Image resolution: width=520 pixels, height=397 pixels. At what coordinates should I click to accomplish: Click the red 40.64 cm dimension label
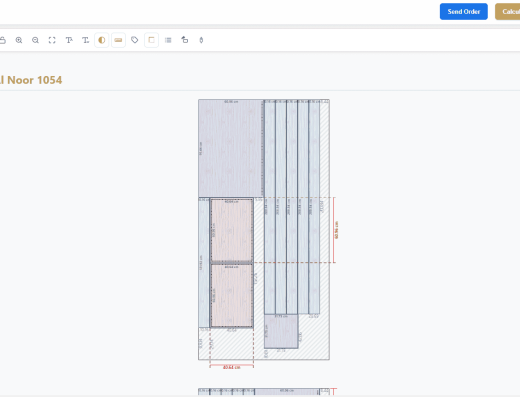click(231, 367)
